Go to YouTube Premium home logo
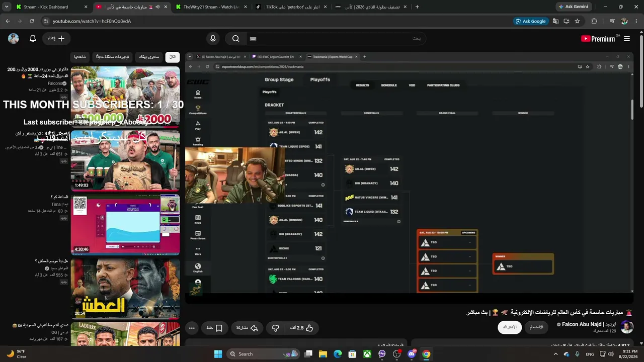This screenshot has width=644, height=362. [x=599, y=39]
